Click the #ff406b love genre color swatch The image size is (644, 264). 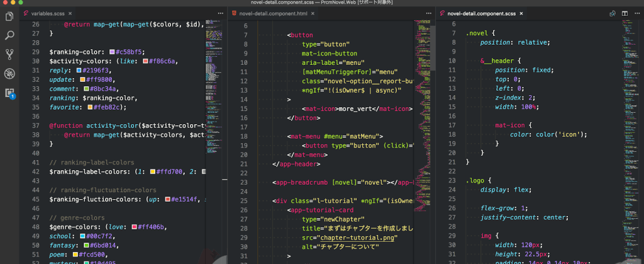(135, 227)
